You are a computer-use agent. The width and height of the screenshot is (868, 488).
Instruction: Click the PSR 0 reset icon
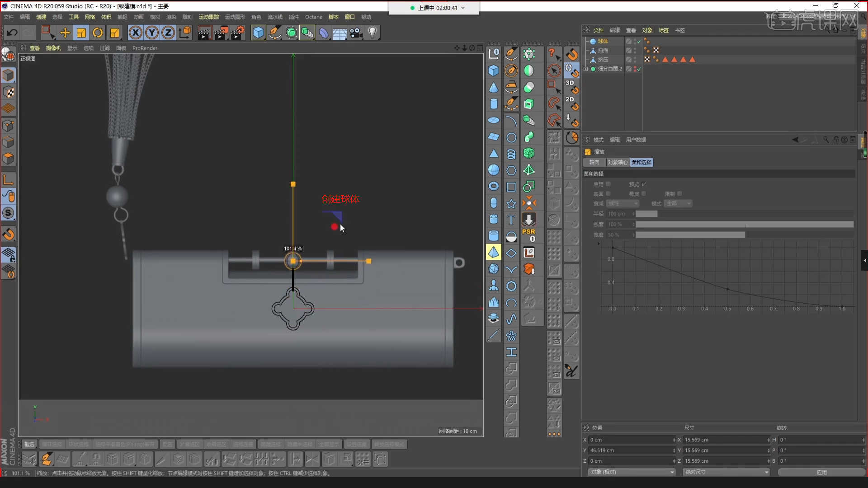point(529,236)
